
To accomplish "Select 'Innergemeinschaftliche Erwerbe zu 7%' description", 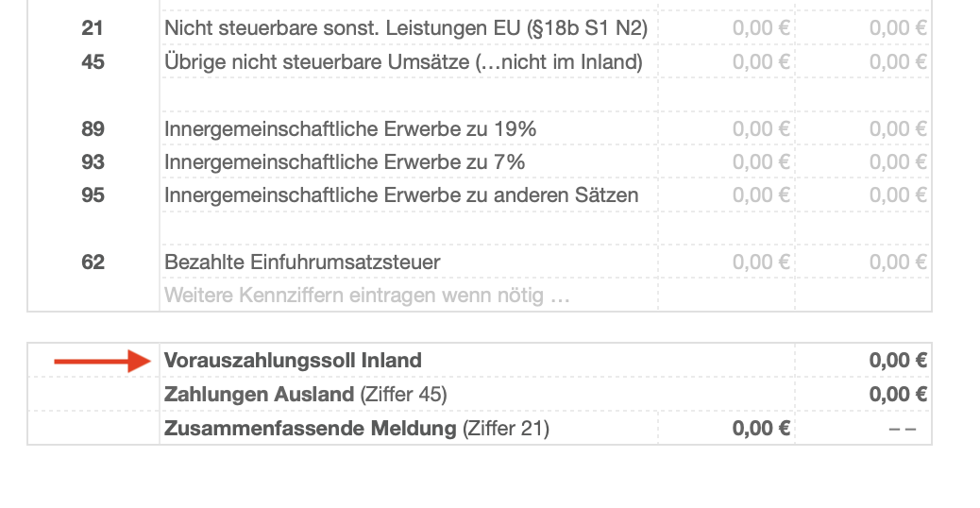I will point(345,162).
